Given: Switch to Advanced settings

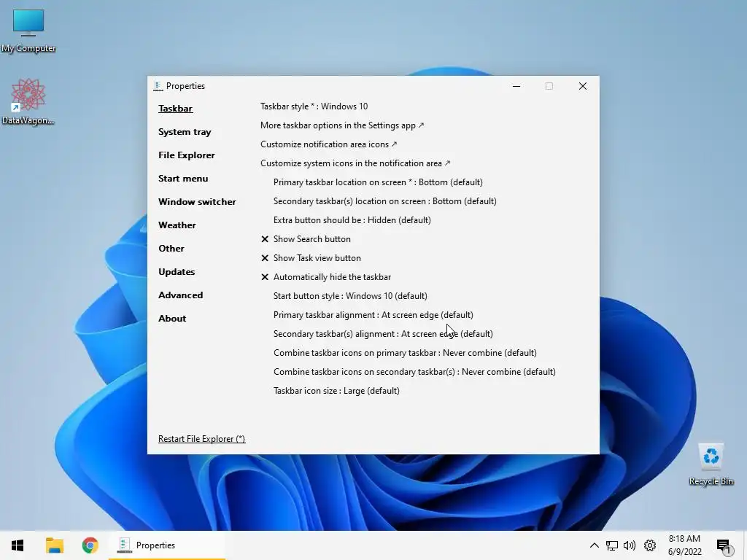Looking at the screenshot, I should 181,295.
